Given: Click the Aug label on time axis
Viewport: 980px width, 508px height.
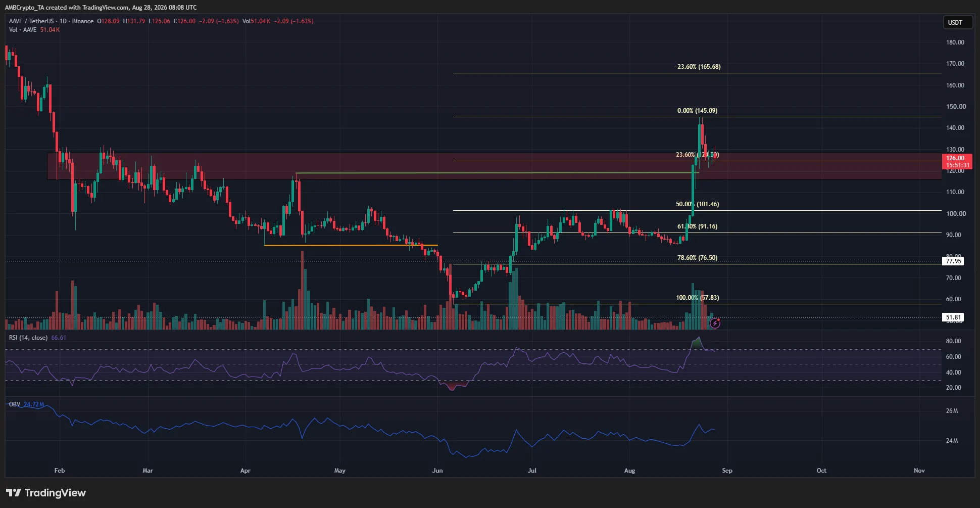Looking at the screenshot, I should pyautogui.click(x=629, y=471).
